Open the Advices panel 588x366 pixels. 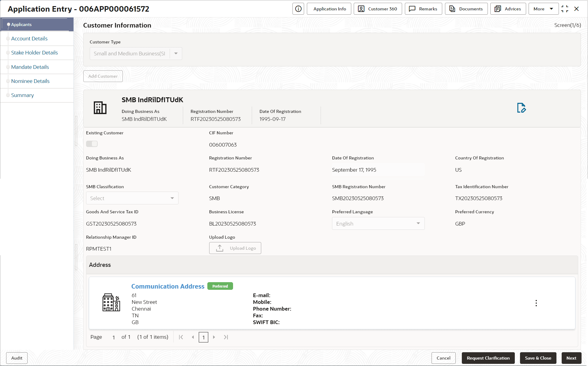(x=508, y=9)
